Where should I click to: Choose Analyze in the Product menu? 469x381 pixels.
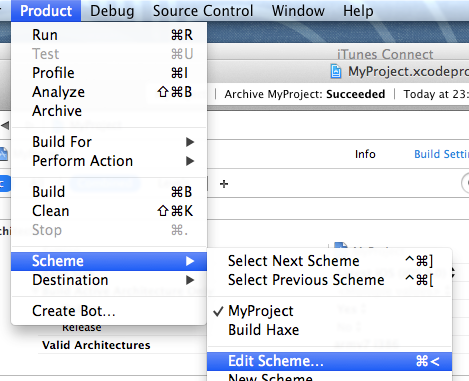tap(109, 92)
